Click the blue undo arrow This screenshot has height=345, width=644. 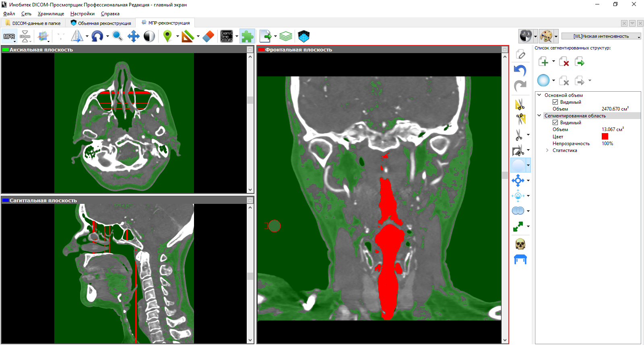tap(520, 70)
